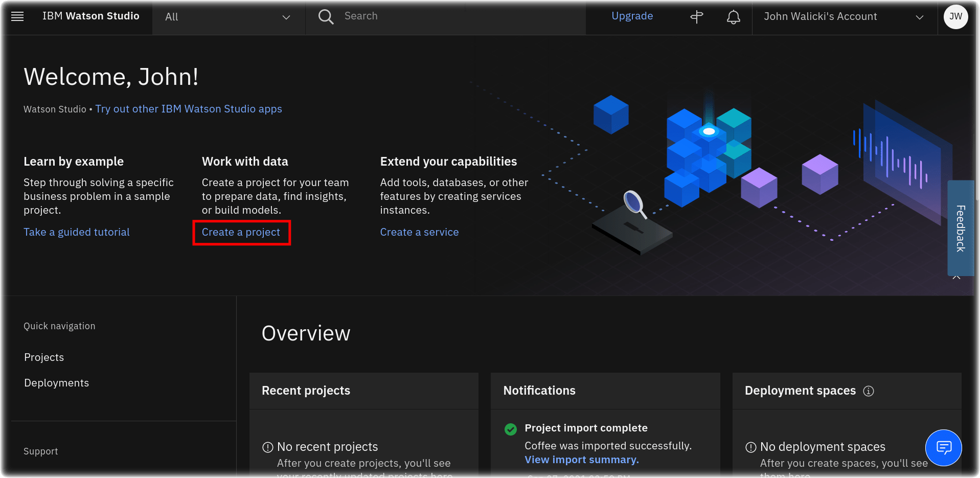Click the No deployment spaces message
Screen dimensions: 980x478
pyautogui.click(x=823, y=447)
